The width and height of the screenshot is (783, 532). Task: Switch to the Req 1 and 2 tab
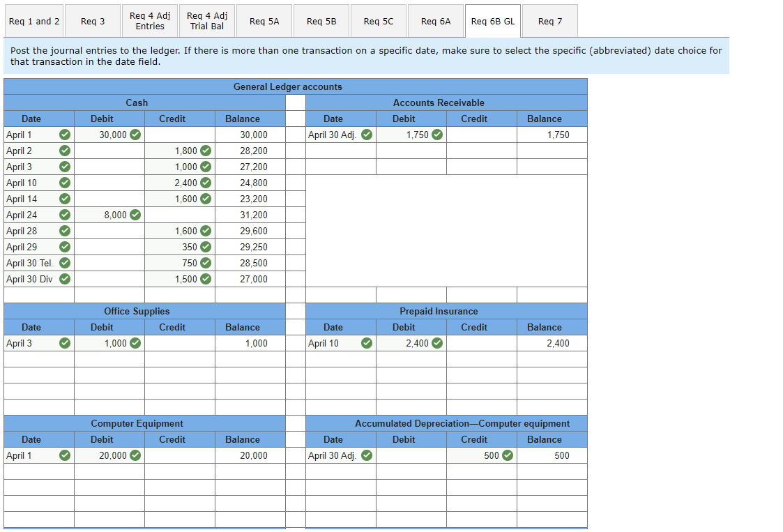click(33, 20)
